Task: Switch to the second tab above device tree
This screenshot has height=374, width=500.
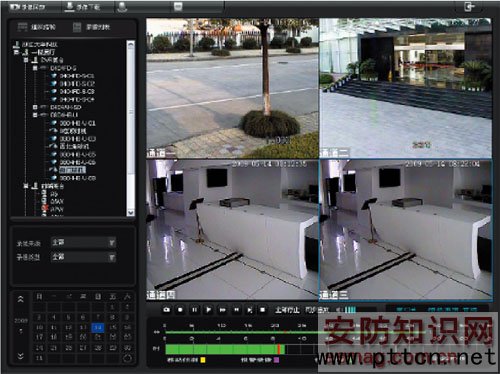Action: [91, 27]
